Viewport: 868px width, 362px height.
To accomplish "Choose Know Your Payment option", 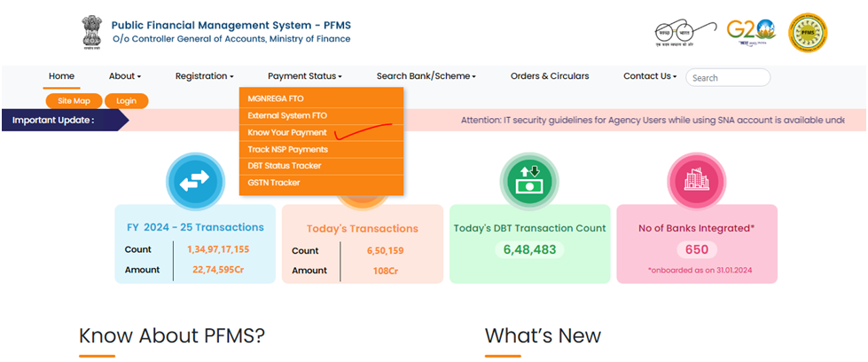I will (x=321, y=133).
